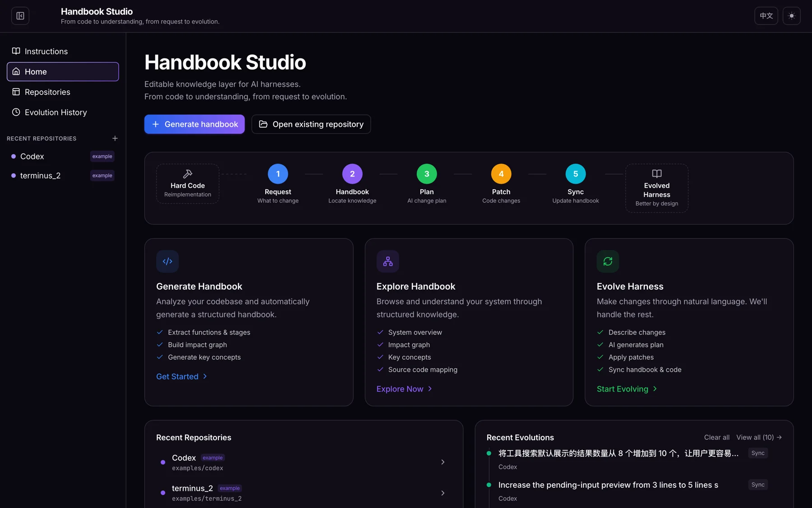812x508 pixels.
Task: Select step 2 Handbook circle
Action: click(352, 174)
